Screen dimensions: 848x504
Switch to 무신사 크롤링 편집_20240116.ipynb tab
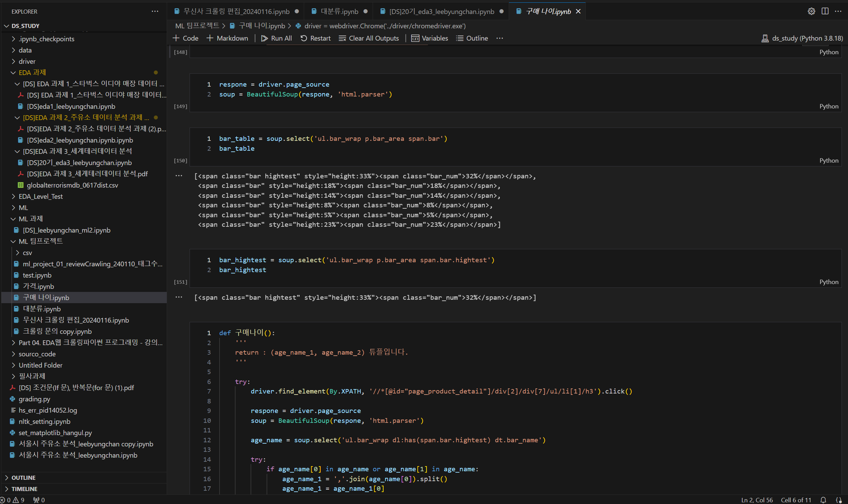coord(236,11)
